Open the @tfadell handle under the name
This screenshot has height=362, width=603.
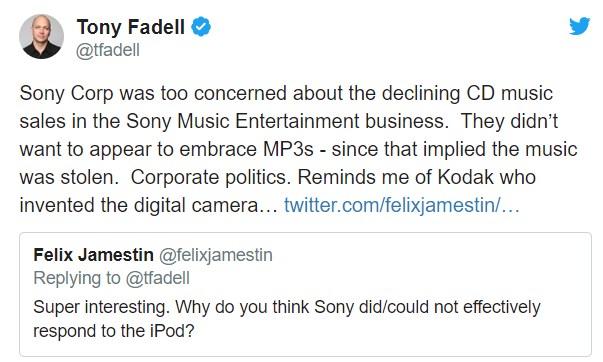tap(108, 50)
